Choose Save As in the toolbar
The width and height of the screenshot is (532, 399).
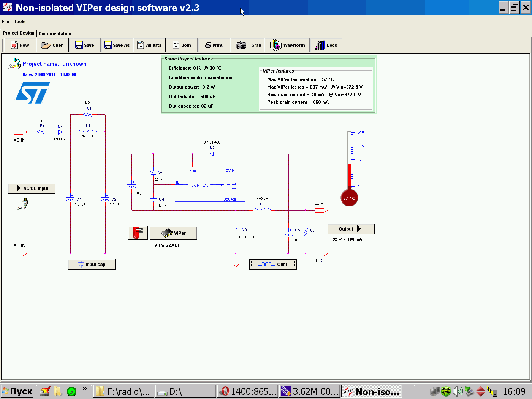click(117, 45)
